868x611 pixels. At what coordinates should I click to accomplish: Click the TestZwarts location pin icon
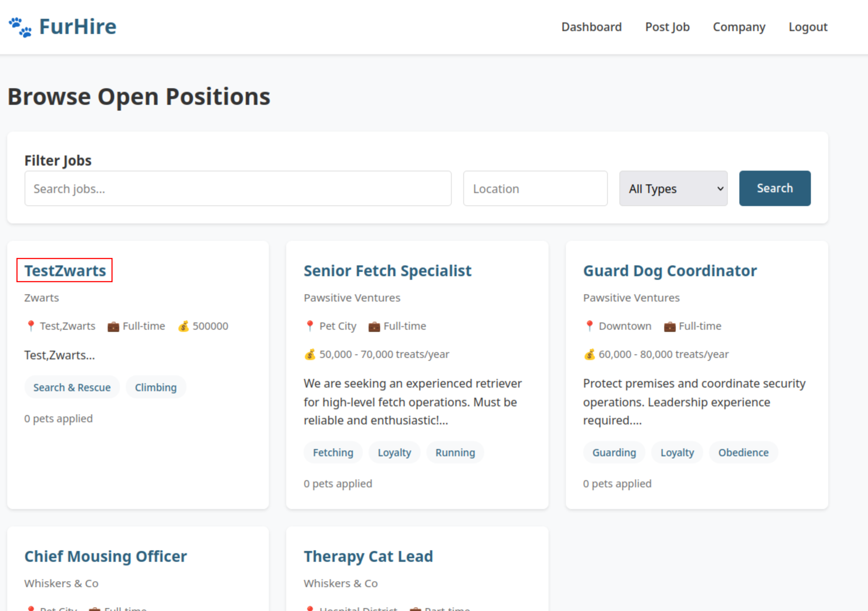click(x=31, y=326)
